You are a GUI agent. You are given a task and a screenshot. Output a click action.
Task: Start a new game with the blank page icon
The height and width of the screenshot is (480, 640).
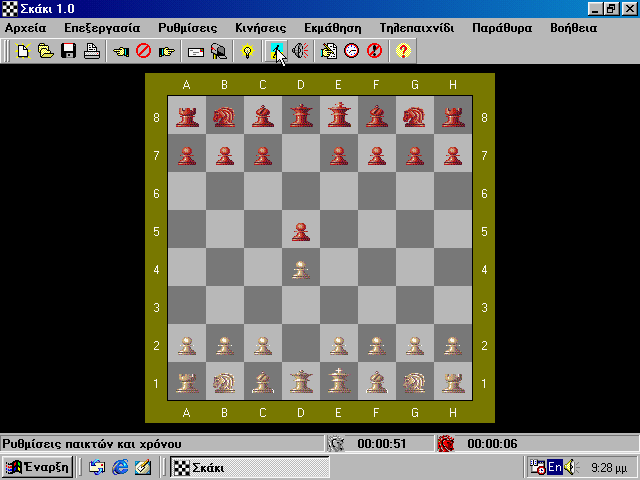[23, 51]
